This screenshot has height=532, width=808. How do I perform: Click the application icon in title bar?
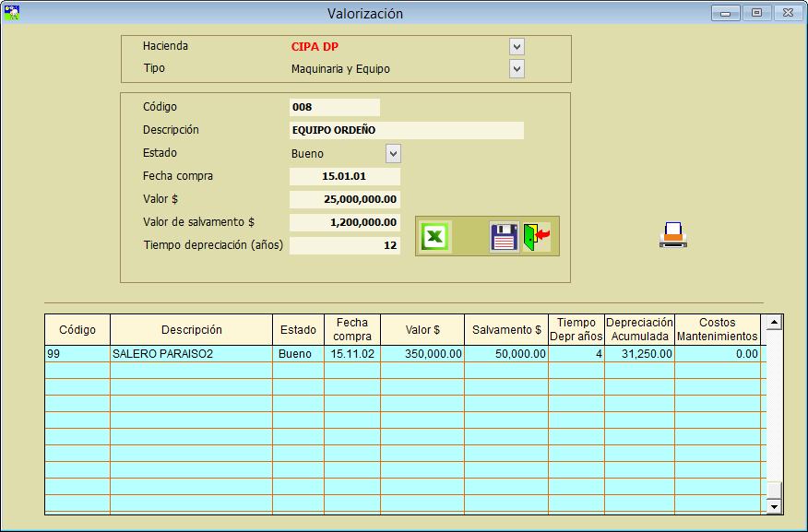click(x=12, y=13)
